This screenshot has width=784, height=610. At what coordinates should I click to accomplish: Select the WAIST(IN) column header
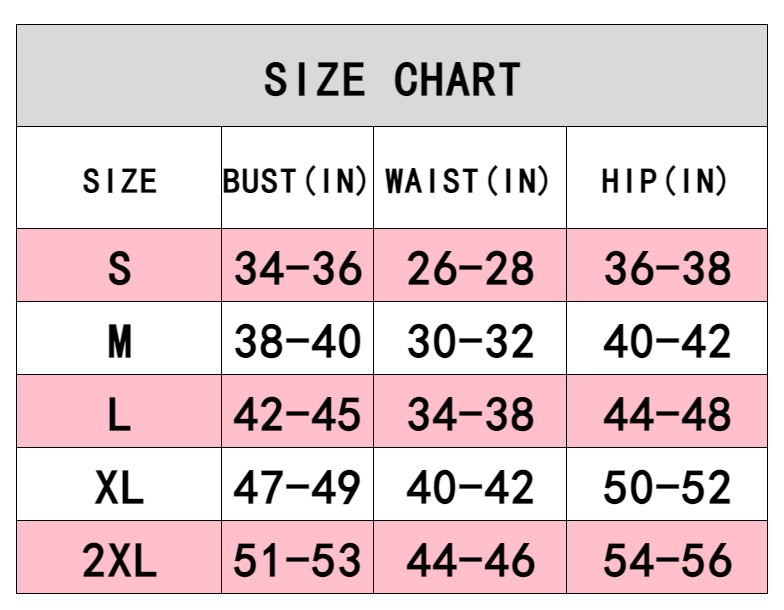pyautogui.click(x=469, y=181)
